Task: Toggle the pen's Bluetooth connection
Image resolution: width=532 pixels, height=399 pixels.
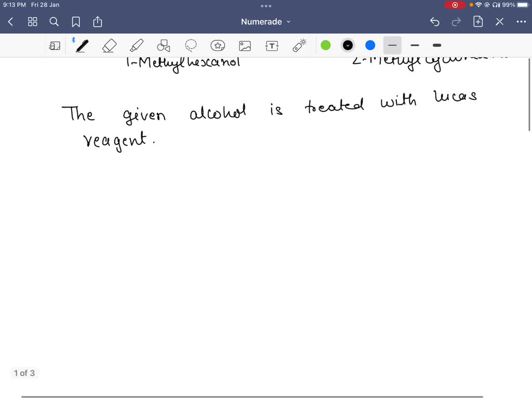Action: pyautogui.click(x=73, y=39)
